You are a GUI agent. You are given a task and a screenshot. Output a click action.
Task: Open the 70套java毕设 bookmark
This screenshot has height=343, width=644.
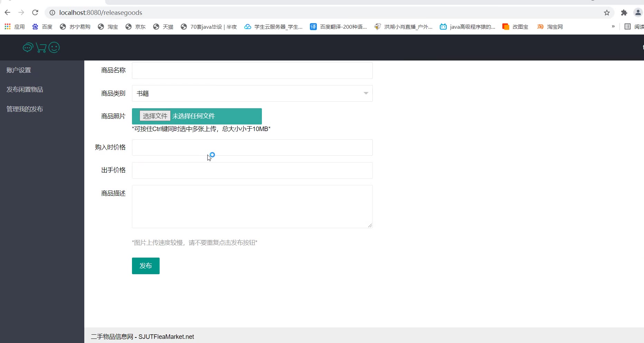coord(209,27)
